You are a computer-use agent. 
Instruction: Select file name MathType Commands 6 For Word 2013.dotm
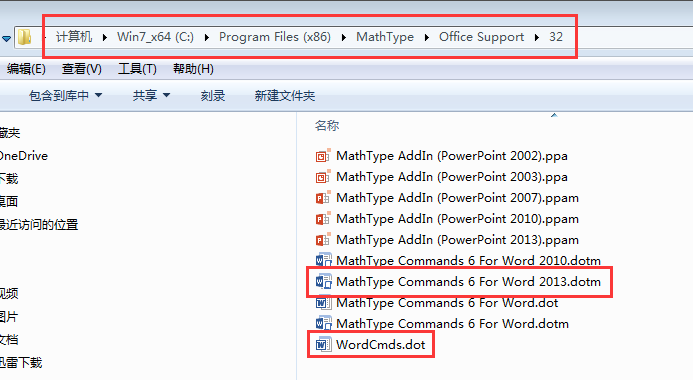468,281
